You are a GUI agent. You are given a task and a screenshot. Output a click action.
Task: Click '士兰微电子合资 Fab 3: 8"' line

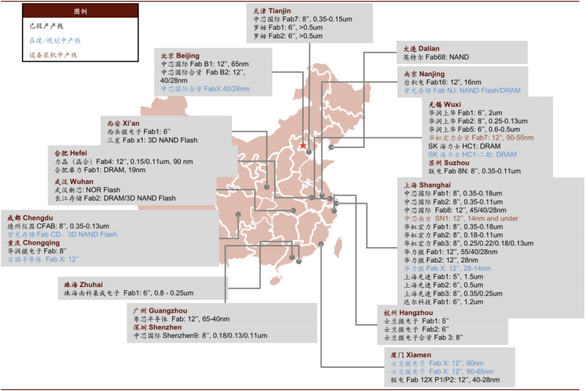(422, 338)
